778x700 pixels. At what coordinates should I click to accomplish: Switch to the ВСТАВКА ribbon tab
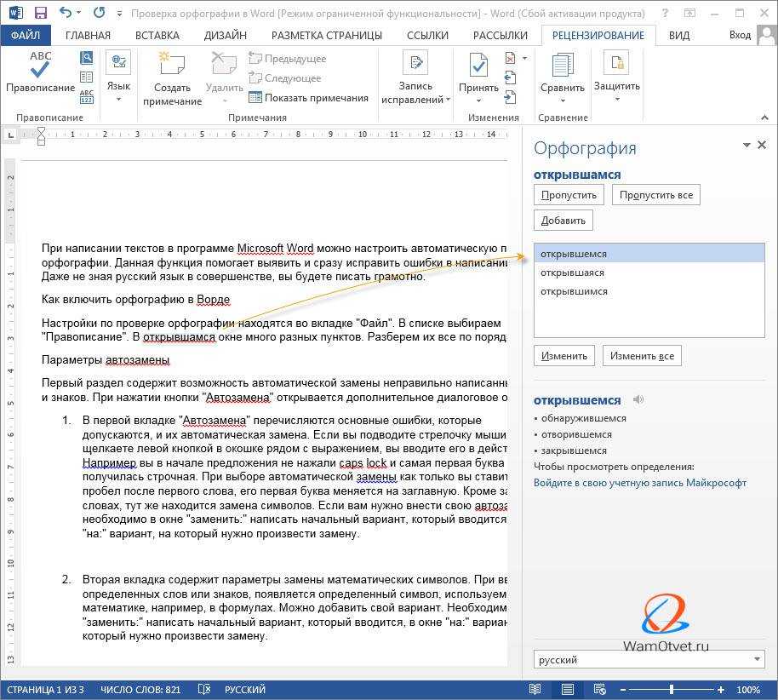coord(157,35)
